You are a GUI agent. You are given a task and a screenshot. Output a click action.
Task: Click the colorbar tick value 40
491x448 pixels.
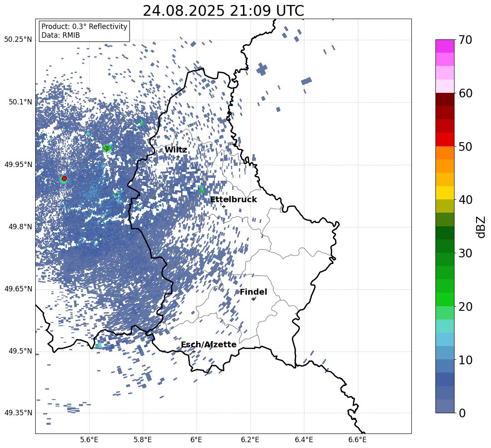coord(465,200)
